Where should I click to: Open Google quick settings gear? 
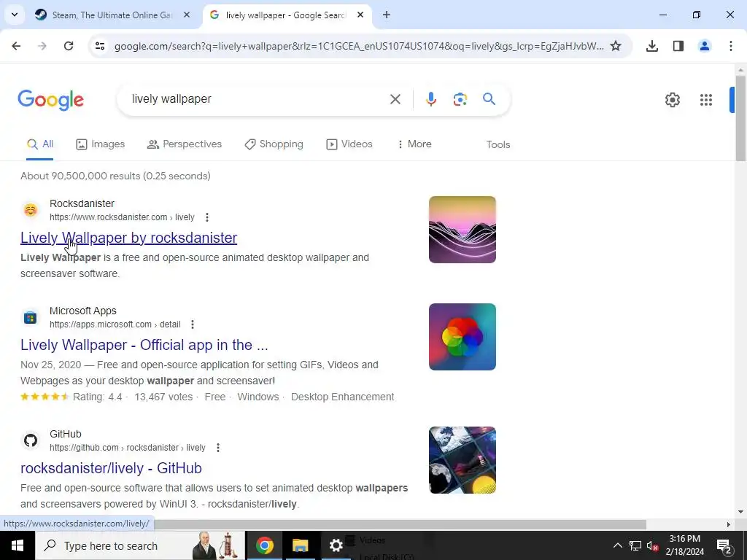click(x=672, y=99)
